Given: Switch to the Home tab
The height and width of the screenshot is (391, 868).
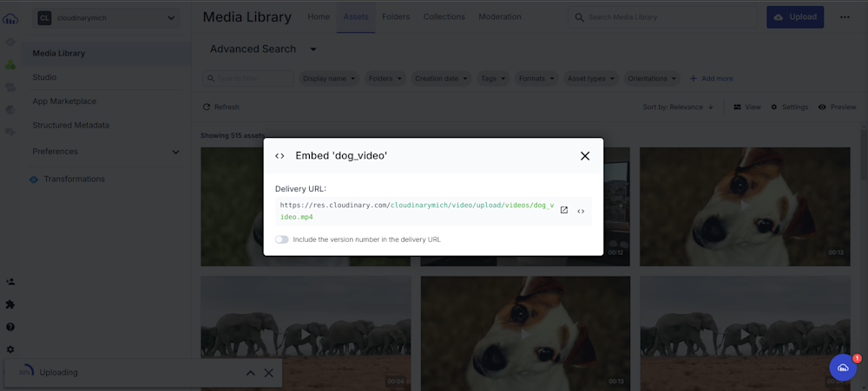Looking at the screenshot, I should point(319,17).
